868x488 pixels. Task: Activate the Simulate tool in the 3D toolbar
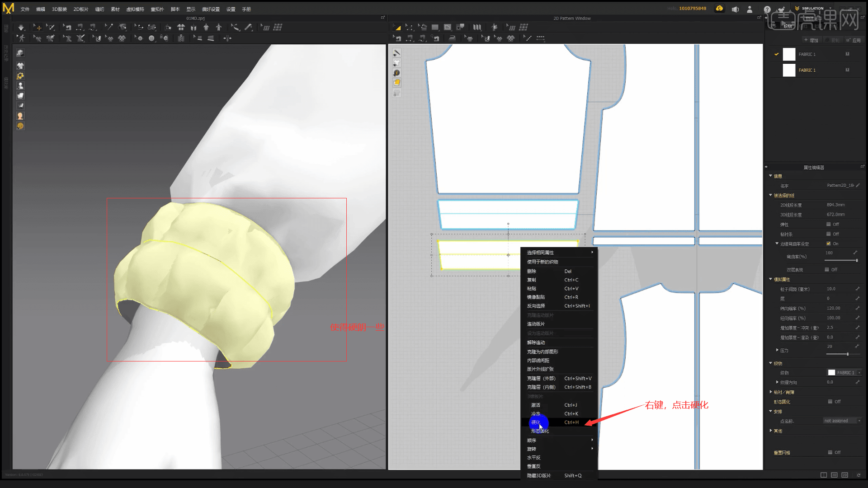21,27
